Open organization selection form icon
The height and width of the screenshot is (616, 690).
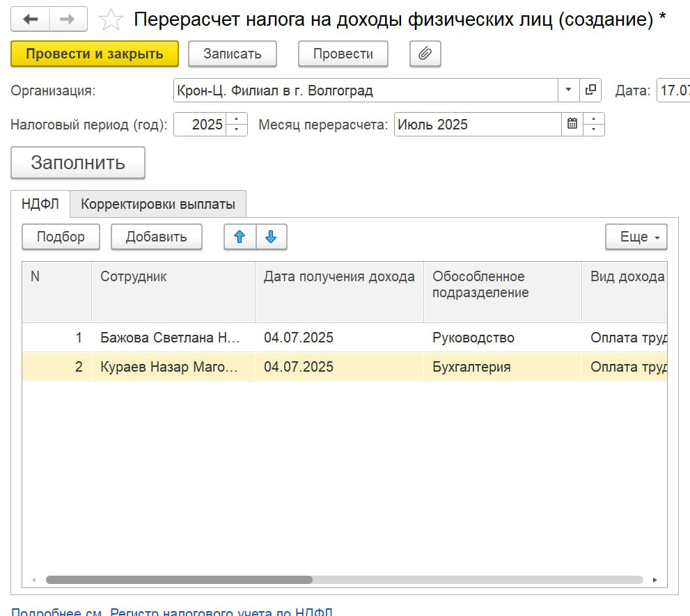click(590, 90)
